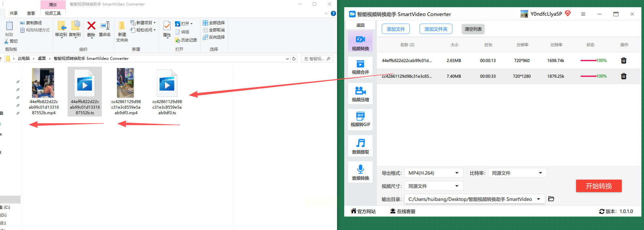644x230 pixels.
Task: Click 粘贴快捷方式 in Explorer ribbon
Action: pos(35,30)
